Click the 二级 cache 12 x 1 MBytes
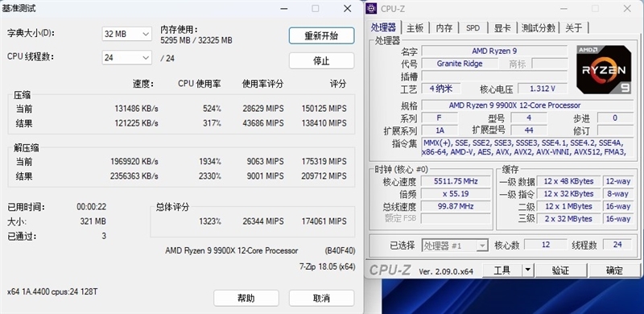 (569, 206)
